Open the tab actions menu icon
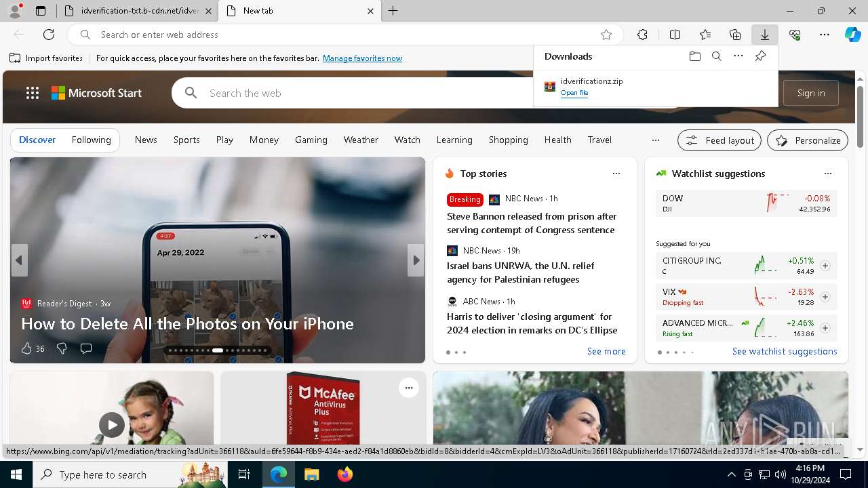 tap(41, 11)
